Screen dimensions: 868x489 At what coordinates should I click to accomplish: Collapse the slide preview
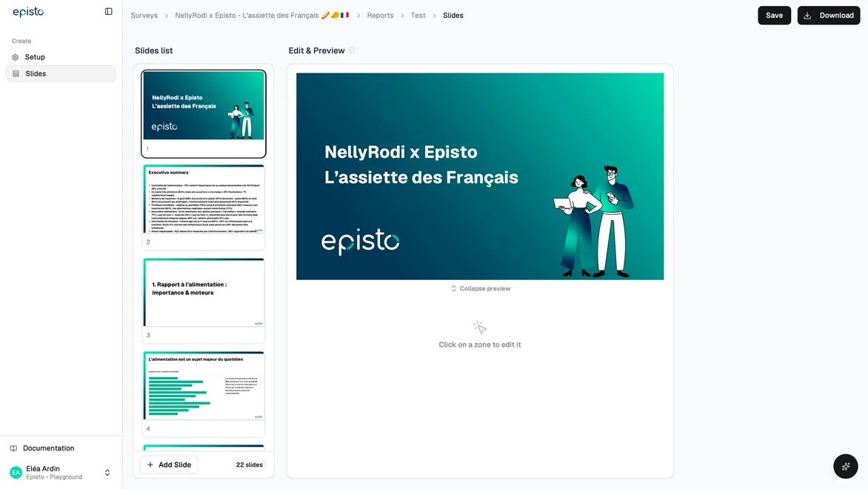click(480, 288)
